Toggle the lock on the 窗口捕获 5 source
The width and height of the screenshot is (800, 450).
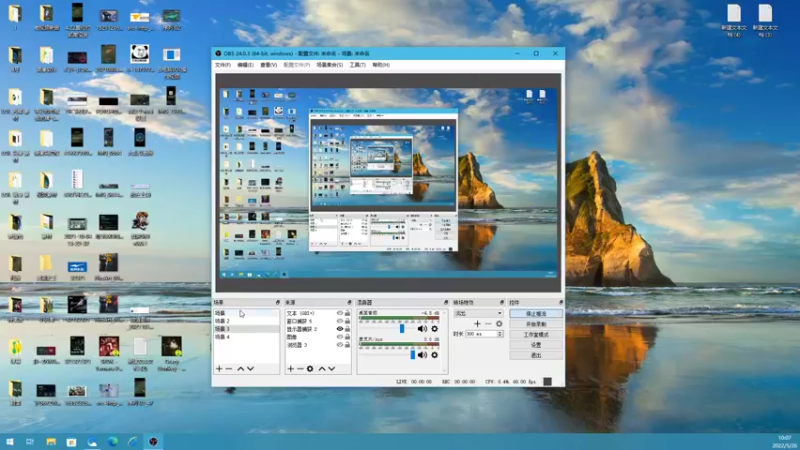347,321
